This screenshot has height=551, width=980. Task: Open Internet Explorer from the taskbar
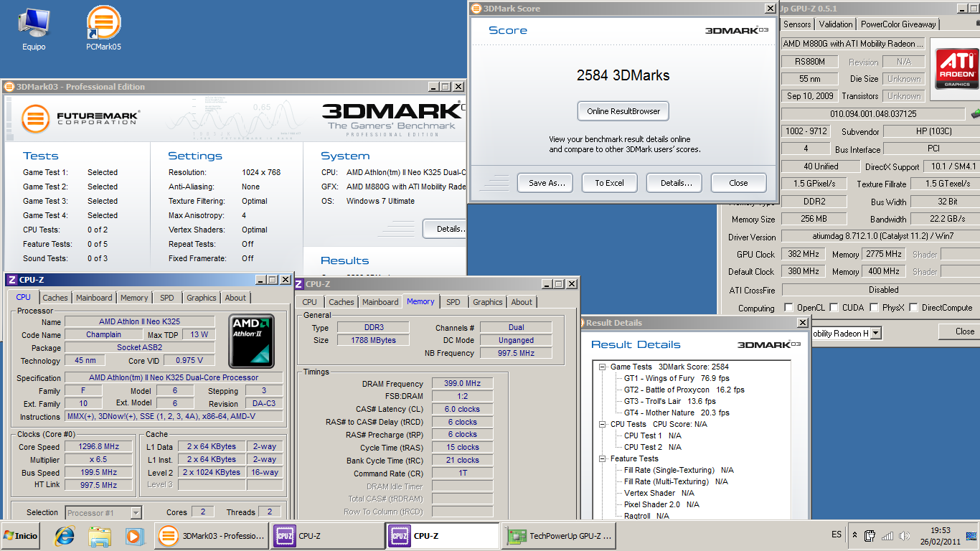[65, 535]
